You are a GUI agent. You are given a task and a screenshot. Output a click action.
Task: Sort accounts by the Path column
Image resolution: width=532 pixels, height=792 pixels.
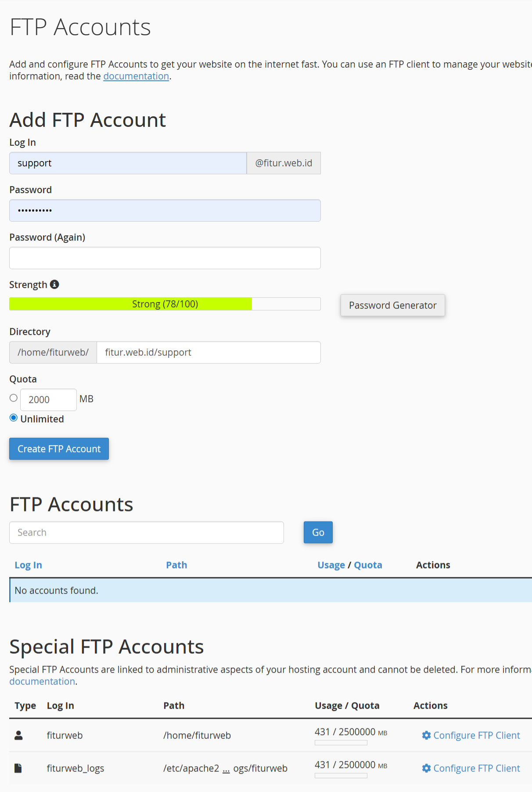176,565
